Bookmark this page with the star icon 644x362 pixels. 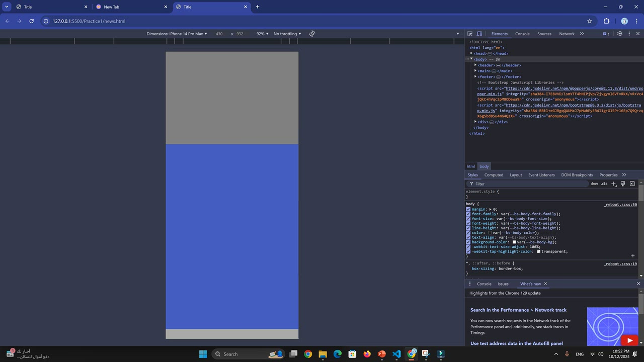click(590, 21)
